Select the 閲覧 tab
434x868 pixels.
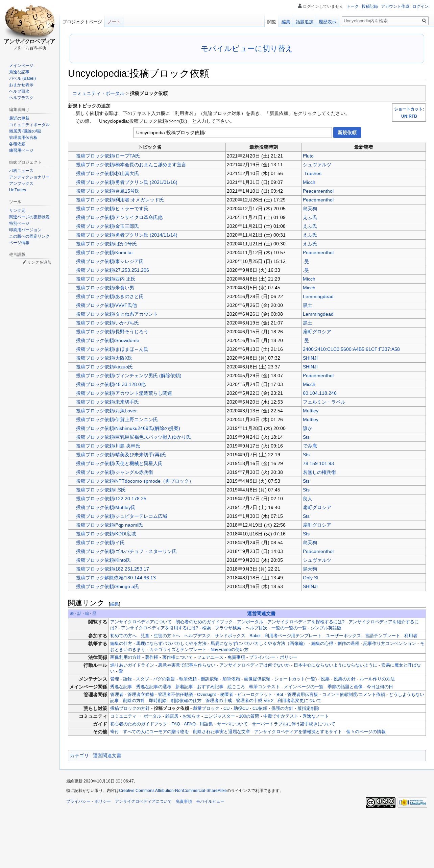click(x=271, y=22)
